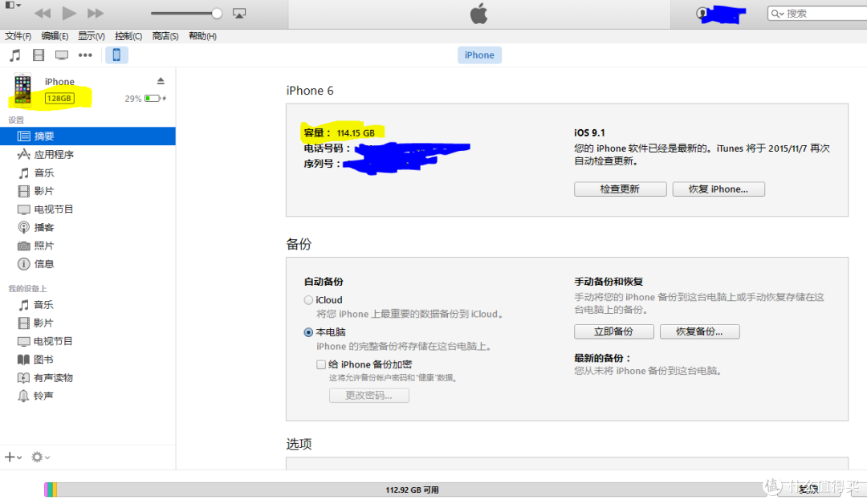The width and height of the screenshot is (867, 504).
Task: Select 音乐 under 设置
Action: (x=88, y=173)
